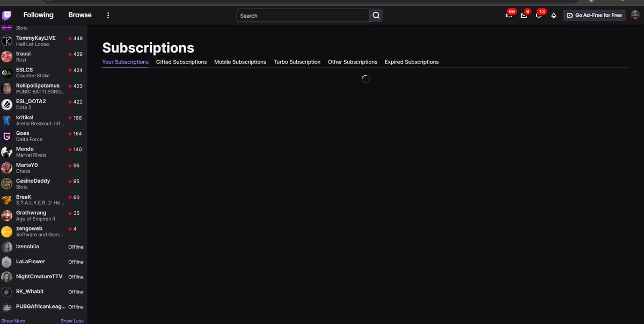Image resolution: width=644 pixels, height=324 pixels.
Task: Select PUBGAfricanLeag... offline channel name
Action: [x=41, y=306]
